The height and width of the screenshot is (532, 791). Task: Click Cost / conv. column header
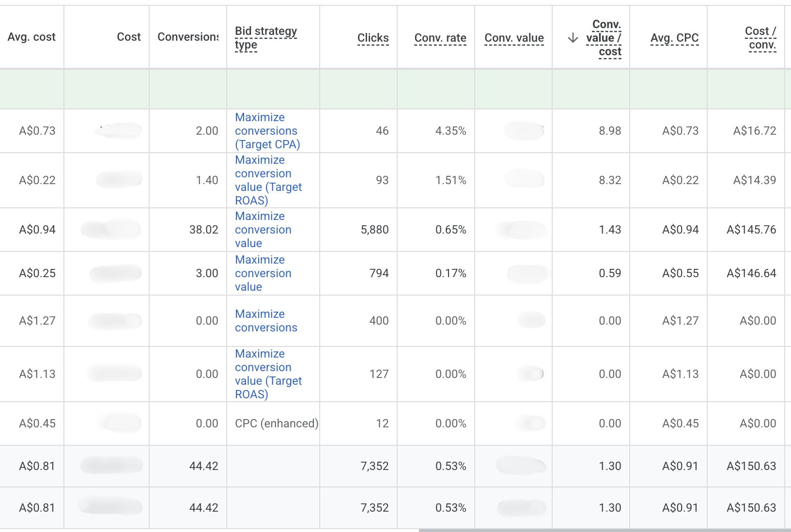coord(760,38)
